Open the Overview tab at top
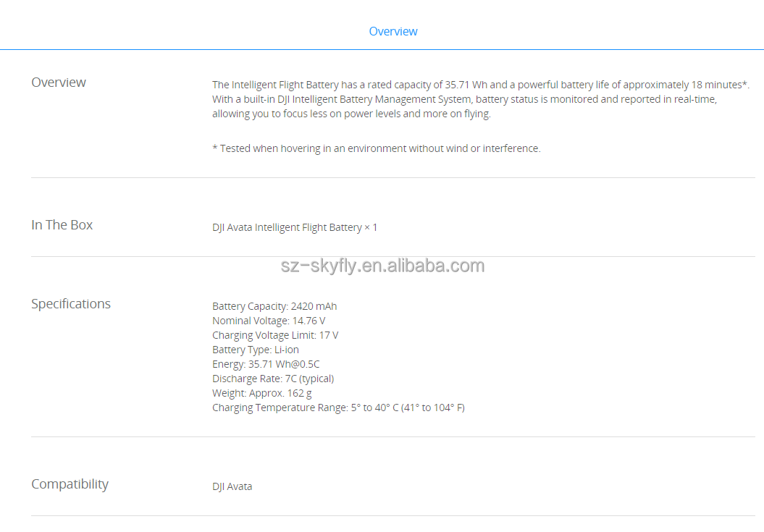764x532 pixels. point(393,31)
